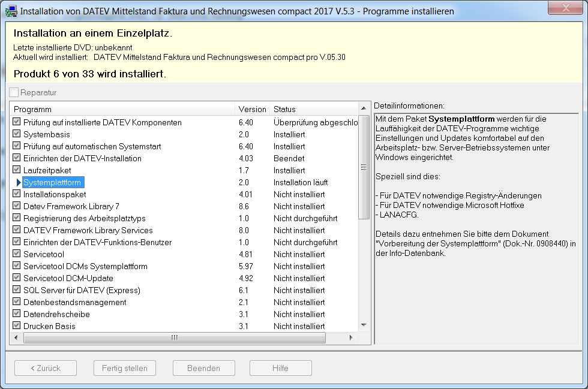Screen dimensions: 588x389
Task: Toggle Servicetool DCM-Update checkbox
Action: point(17,278)
